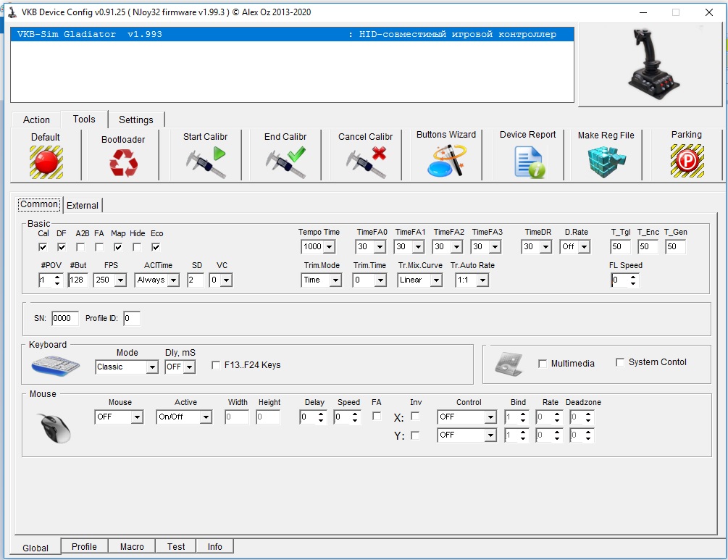Click the multimedia device icon
Image resolution: width=728 pixels, height=560 pixels.
(509, 364)
